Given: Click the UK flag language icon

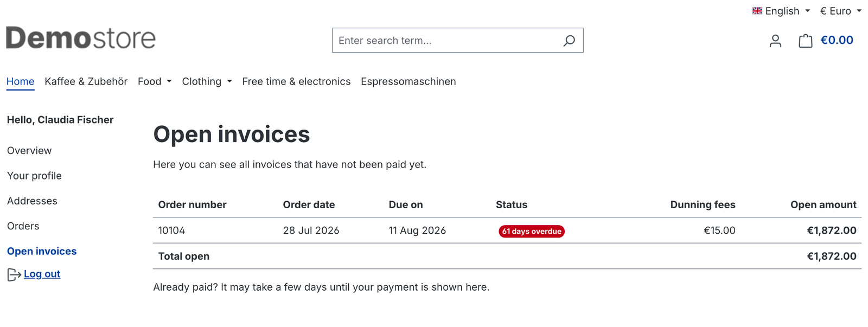Looking at the screenshot, I should [757, 11].
